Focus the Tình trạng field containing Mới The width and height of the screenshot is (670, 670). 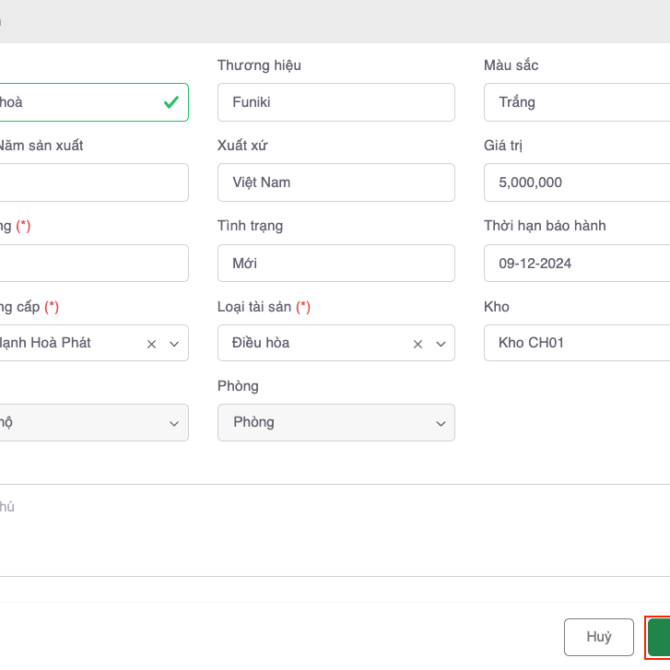[336, 263]
